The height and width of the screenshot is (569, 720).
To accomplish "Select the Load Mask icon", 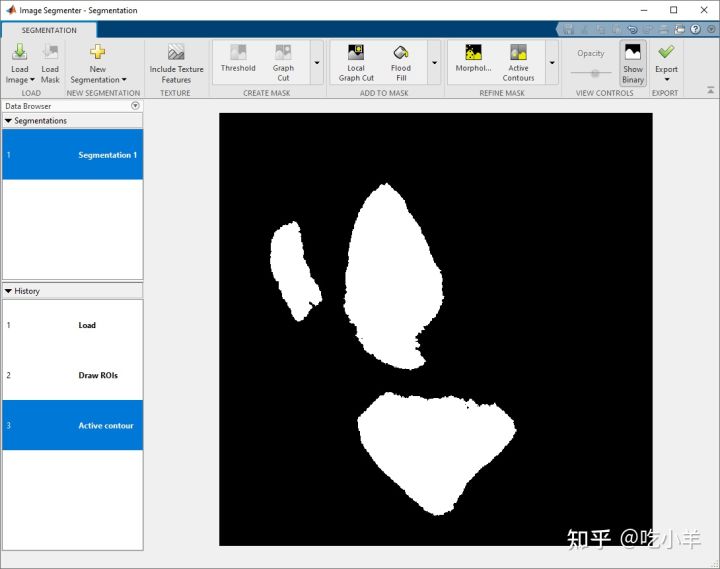I will [x=50, y=52].
